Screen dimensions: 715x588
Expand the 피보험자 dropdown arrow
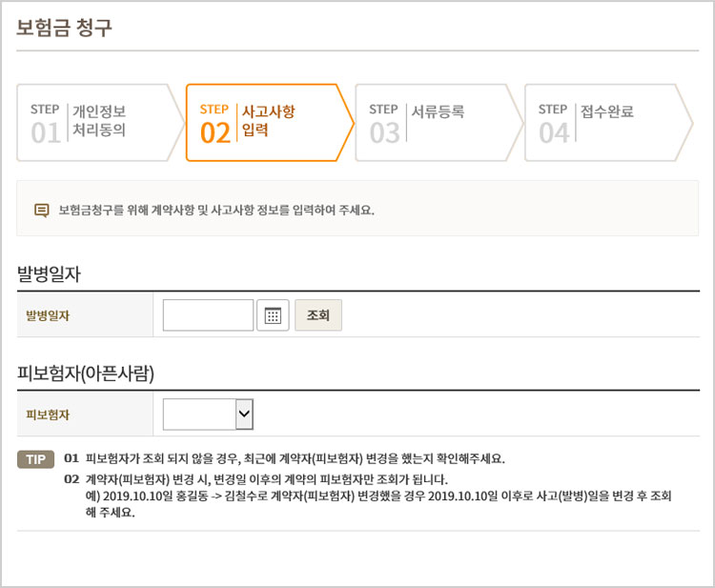[x=244, y=415]
